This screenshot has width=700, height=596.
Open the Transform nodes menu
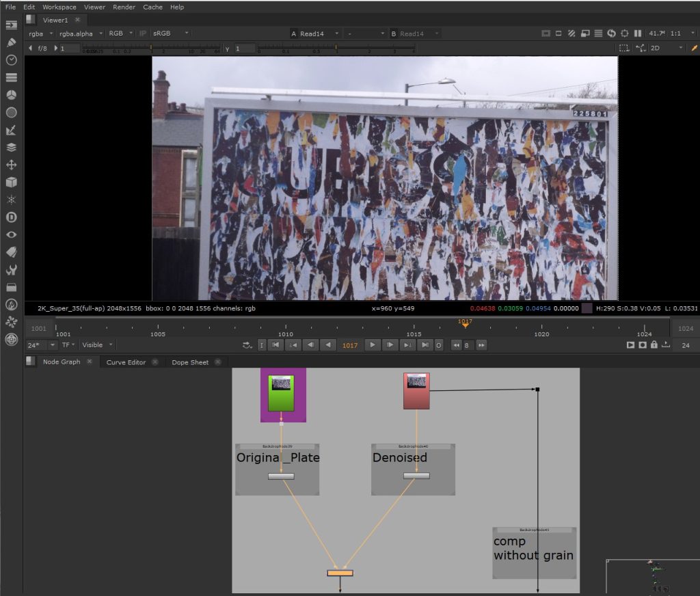11,165
